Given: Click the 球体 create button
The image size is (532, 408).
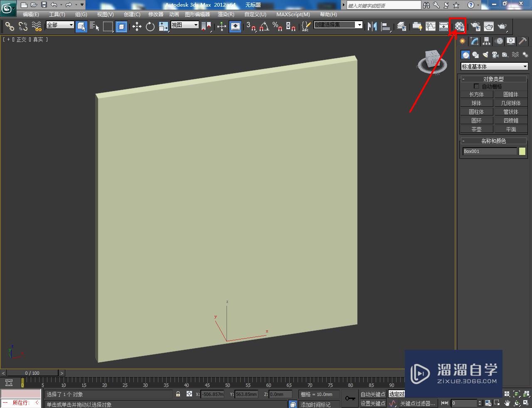Looking at the screenshot, I should tap(477, 103).
